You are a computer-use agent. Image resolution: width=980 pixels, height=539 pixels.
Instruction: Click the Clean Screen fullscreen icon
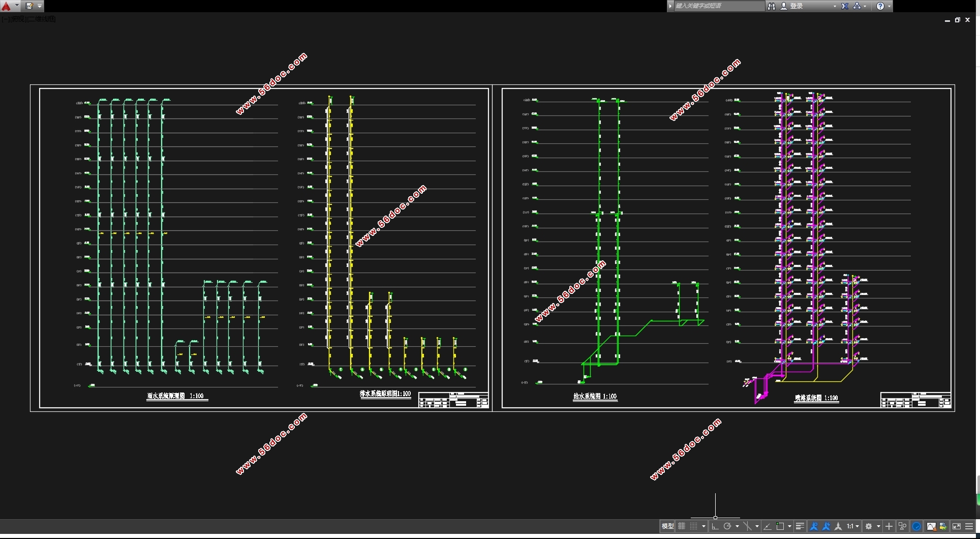pyautogui.click(x=956, y=526)
